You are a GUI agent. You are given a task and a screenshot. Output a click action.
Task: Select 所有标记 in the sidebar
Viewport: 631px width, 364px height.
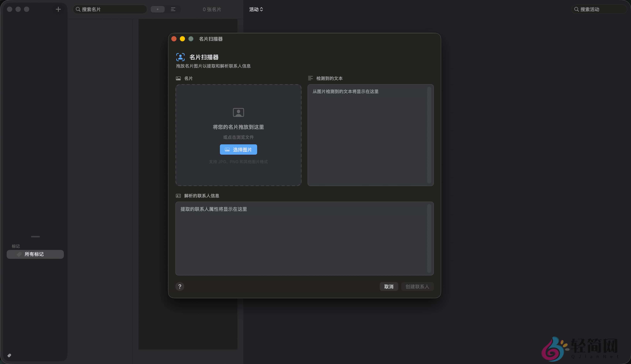35,254
